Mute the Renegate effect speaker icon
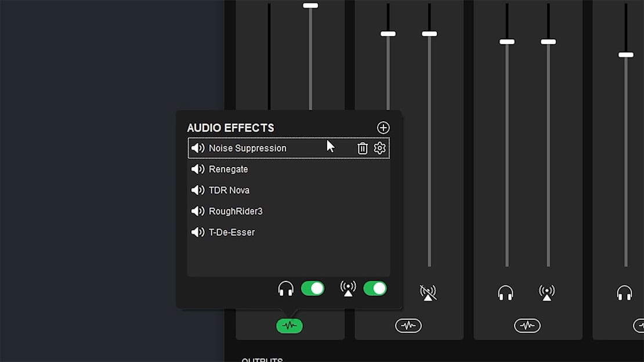 tap(198, 169)
